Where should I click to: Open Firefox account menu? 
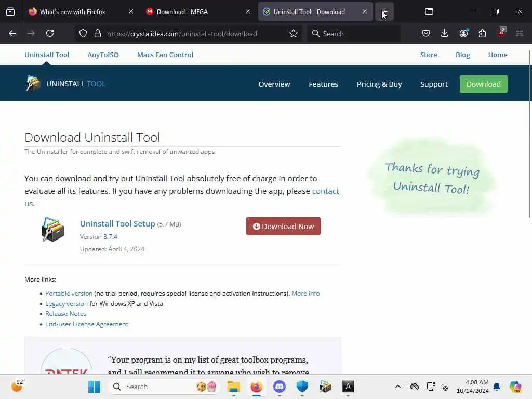[463, 33]
